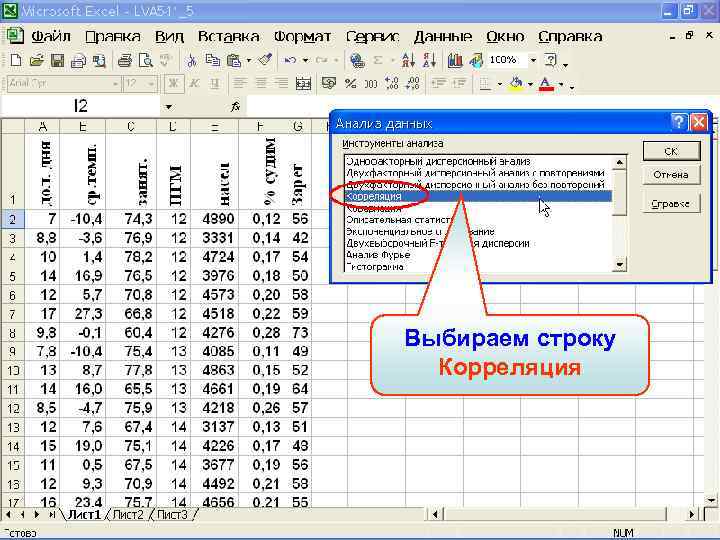This screenshot has height=540, width=720.
Task: Click the Cut scissors icon
Action: (191, 60)
